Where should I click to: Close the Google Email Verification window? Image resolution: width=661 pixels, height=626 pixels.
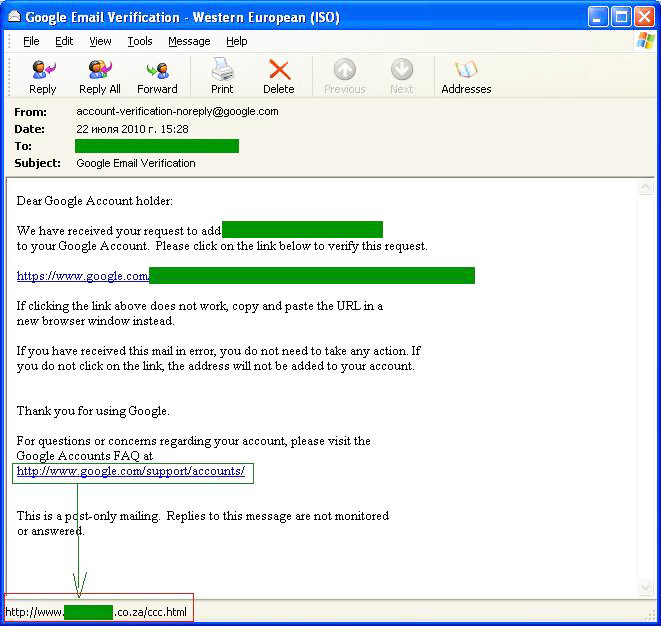coord(645,17)
